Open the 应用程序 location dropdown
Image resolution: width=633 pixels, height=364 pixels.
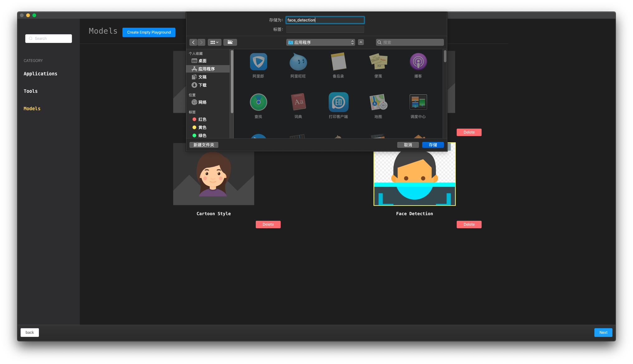[320, 42]
